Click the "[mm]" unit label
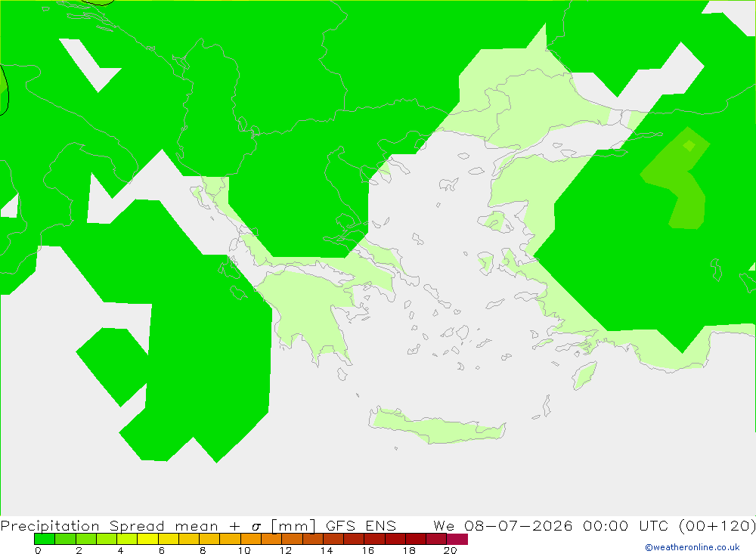This screenshot has width=756, height=554. pyautogui.click(x=293, y=526)
